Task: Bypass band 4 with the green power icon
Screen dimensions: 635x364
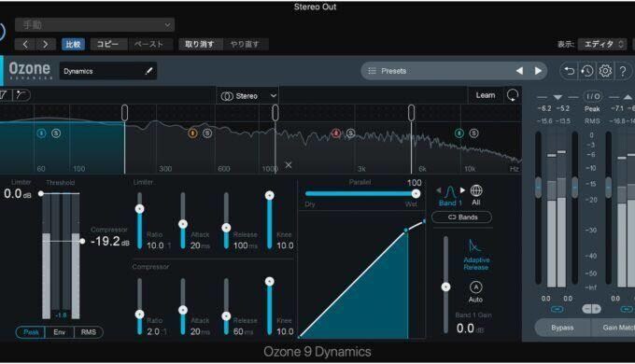Action: (x=459, y=133)
